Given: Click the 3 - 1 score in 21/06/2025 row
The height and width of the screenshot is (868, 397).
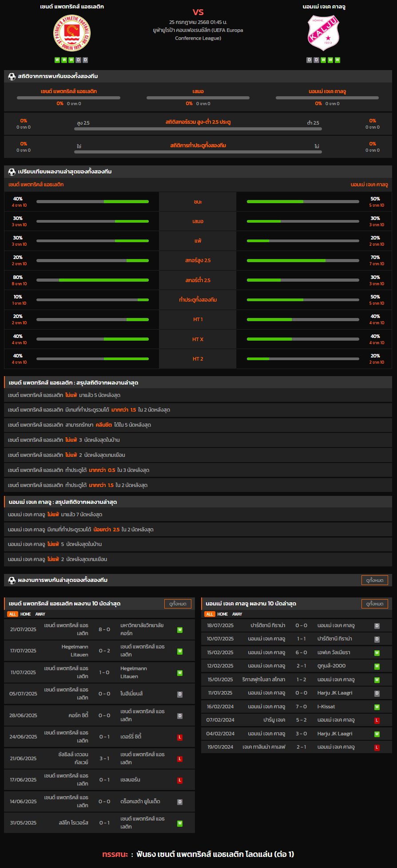Looking at the screenshot, I should pos(104,758).
